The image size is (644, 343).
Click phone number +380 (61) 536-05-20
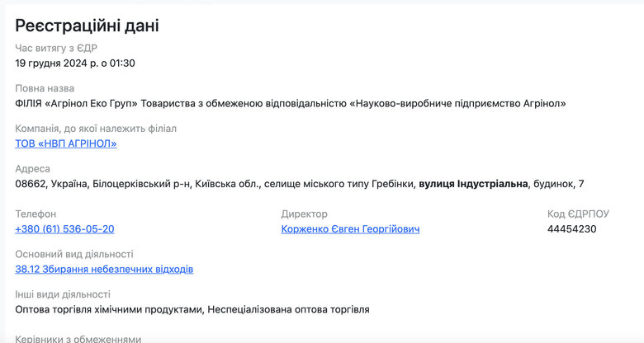coord(64,228)
